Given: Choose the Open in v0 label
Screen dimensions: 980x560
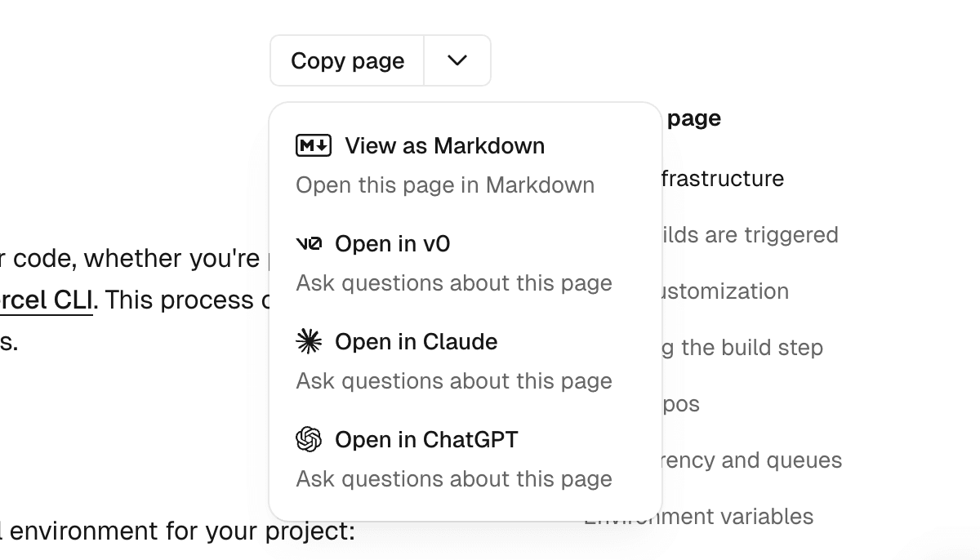Looking at the screenshot, I should click(x=392, y=243).
